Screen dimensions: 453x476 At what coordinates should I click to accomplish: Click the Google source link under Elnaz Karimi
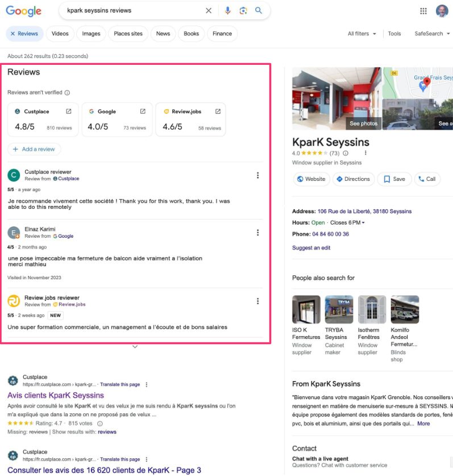[x=64, y=236]
